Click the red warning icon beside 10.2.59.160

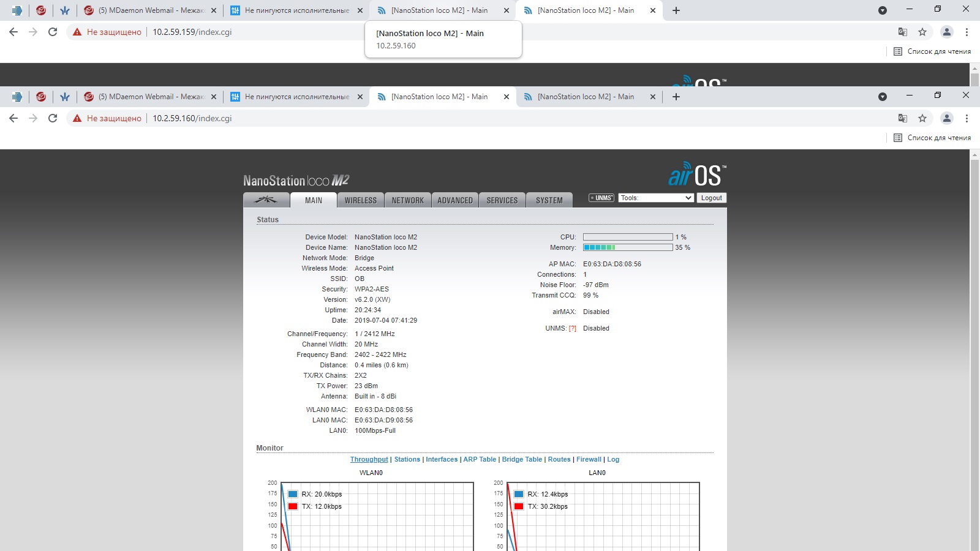point(77,118)
